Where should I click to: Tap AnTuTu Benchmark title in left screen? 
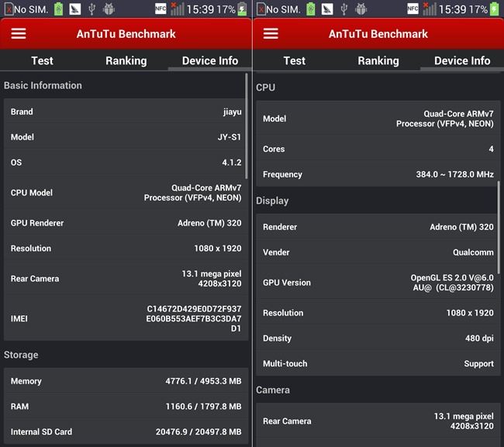(126, 34)
